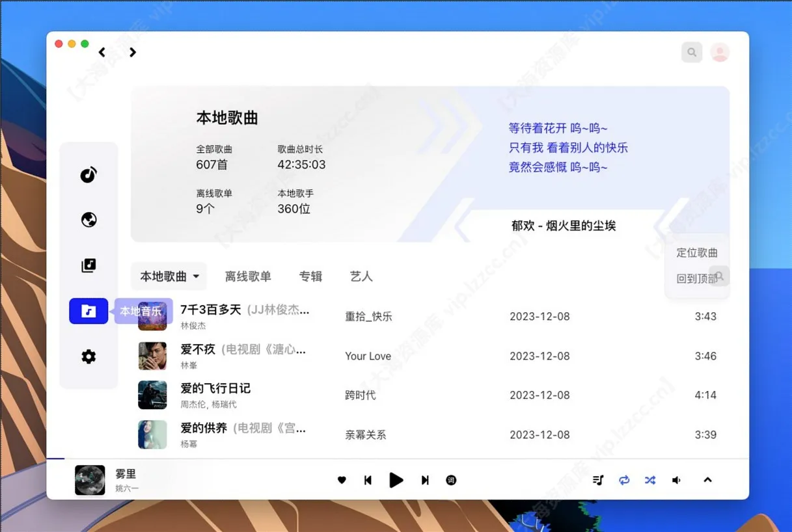Enable shuffle playback
This screenshot has width=792, height=532.
[649, 480]
